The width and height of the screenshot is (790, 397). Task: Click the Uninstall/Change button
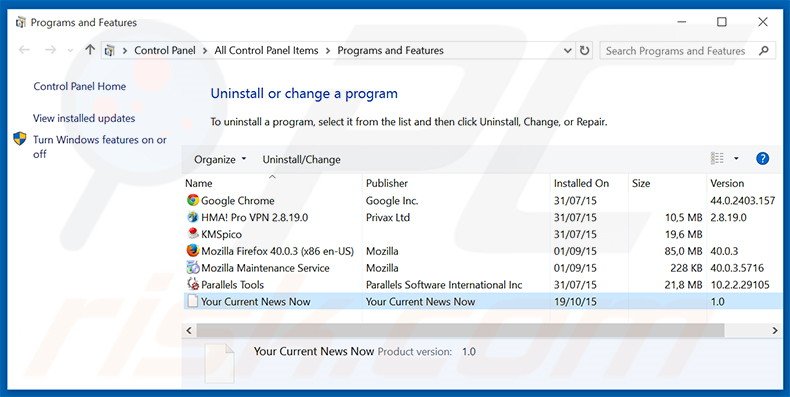(301, 159)
